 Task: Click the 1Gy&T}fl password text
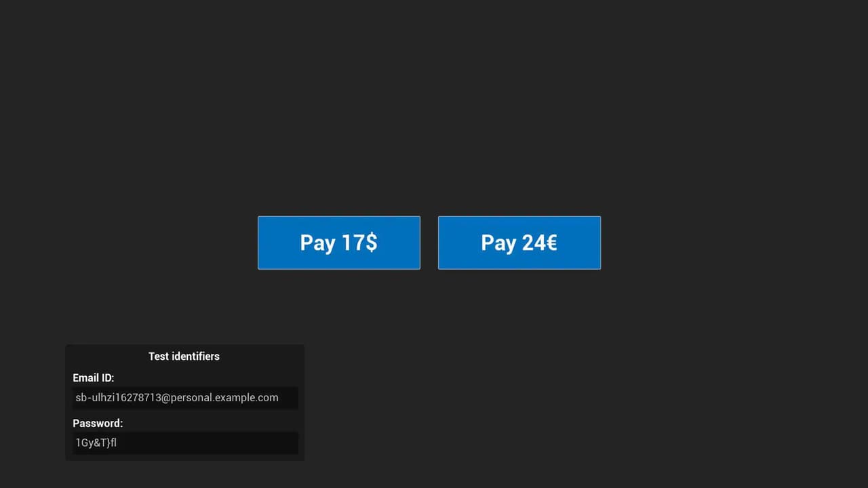(96, 443)
